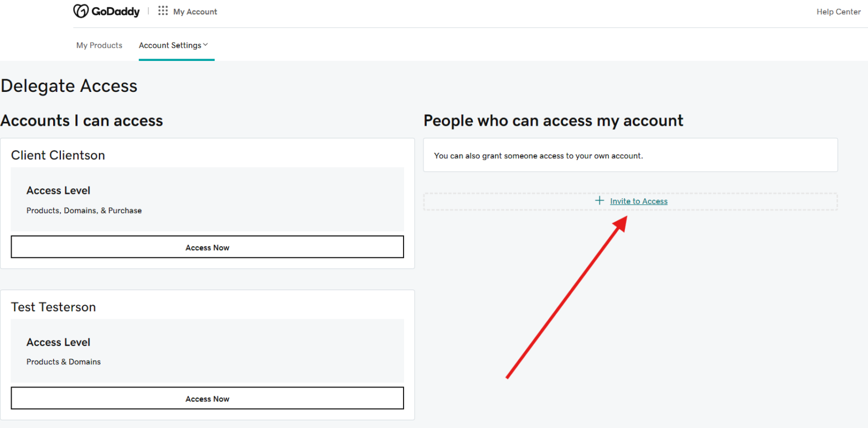Open Help Center
868x428 pixels.
tap(838, 12)
